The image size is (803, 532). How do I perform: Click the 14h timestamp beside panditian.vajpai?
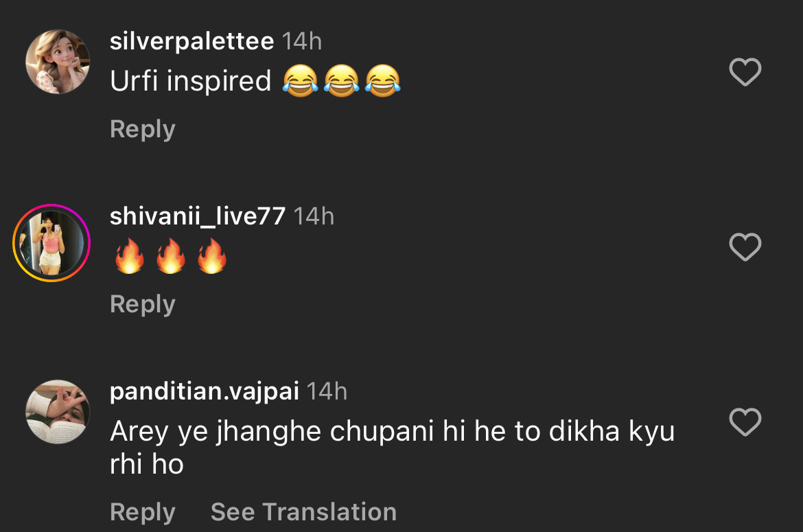point(327,391)
